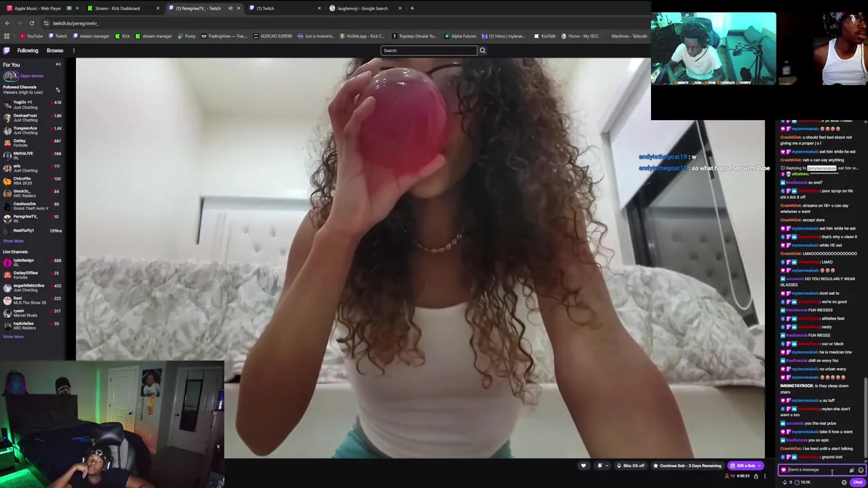The image size is (868, 488).
Task: Click the heart follow button
Action: (x=583, y=466)
